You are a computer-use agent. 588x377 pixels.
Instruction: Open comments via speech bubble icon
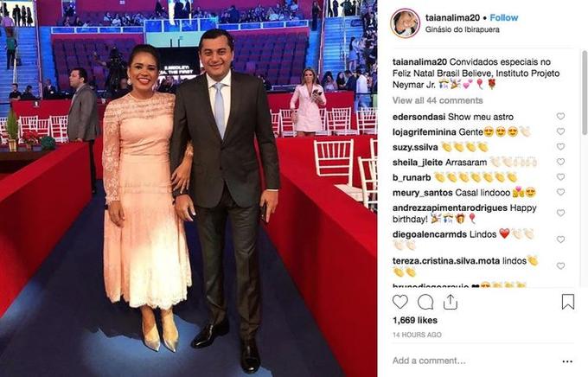[425, 302]
